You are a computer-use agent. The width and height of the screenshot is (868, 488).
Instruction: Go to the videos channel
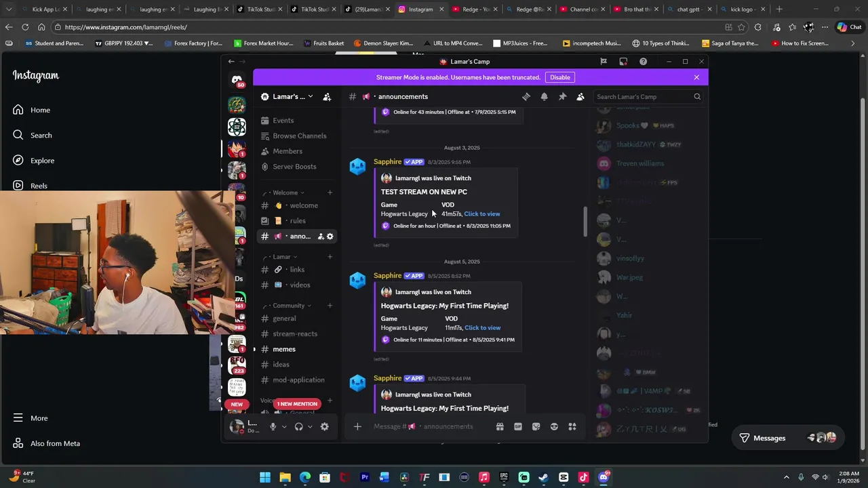(x=297, y=285)
